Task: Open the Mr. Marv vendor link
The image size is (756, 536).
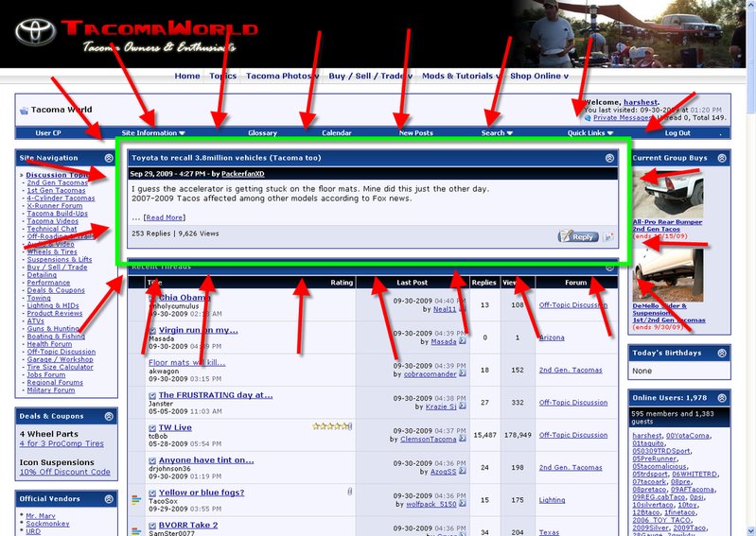Action: pyautogui.click(x=41, y=516)
